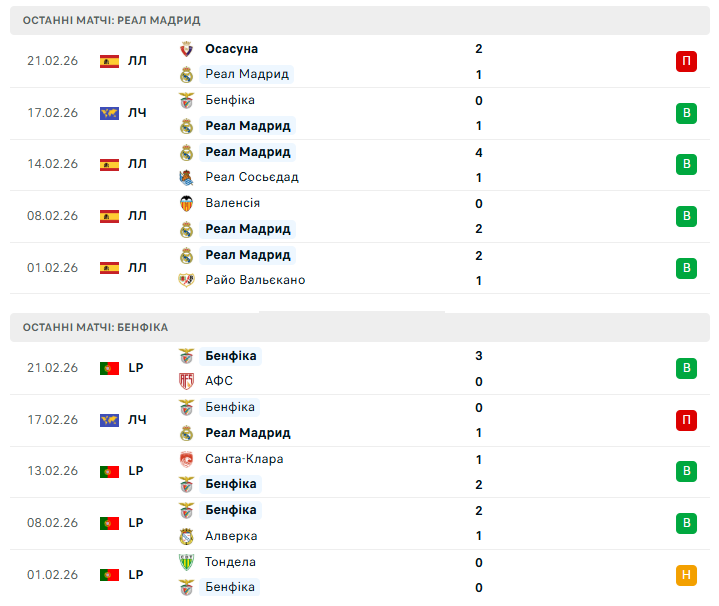
Task: Click the orange Н draw badge
Action: coord(686,575)
